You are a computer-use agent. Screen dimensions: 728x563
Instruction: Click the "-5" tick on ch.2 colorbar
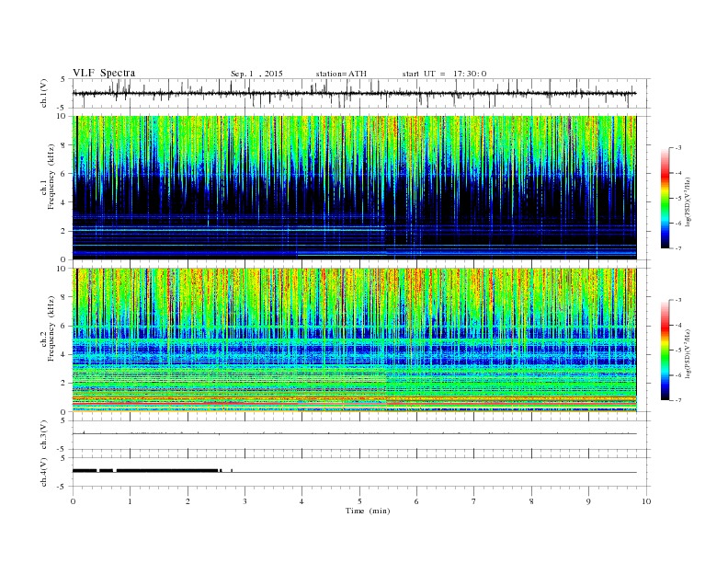point(677,350)
